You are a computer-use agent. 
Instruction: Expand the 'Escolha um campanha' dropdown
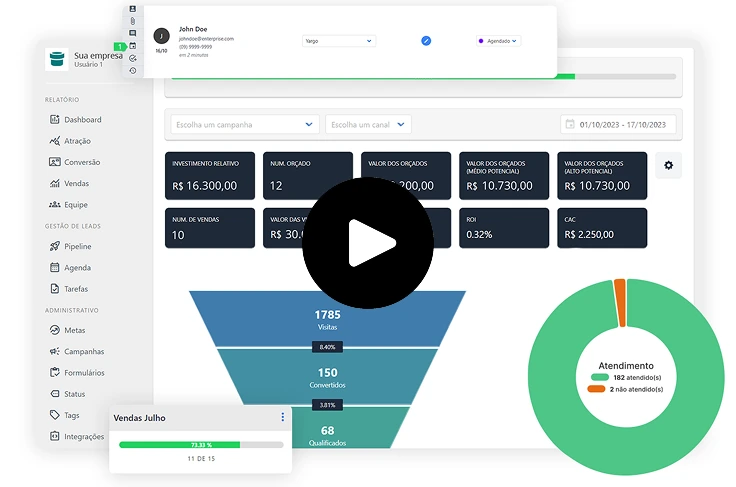click(x=244, y=125)
